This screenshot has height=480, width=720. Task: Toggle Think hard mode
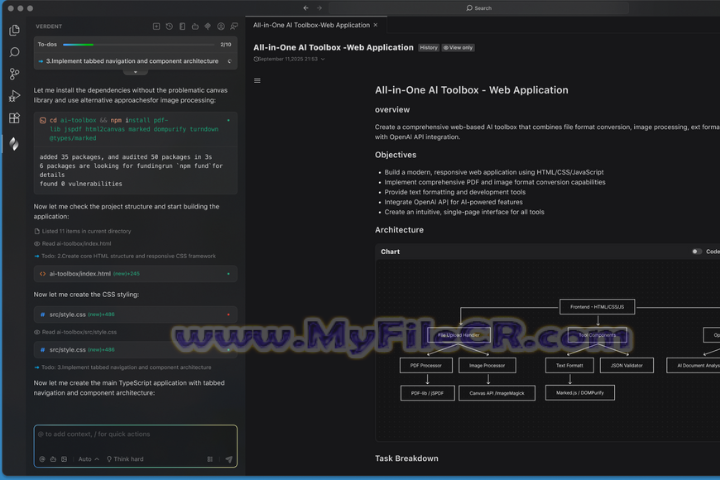click(125, 459)
